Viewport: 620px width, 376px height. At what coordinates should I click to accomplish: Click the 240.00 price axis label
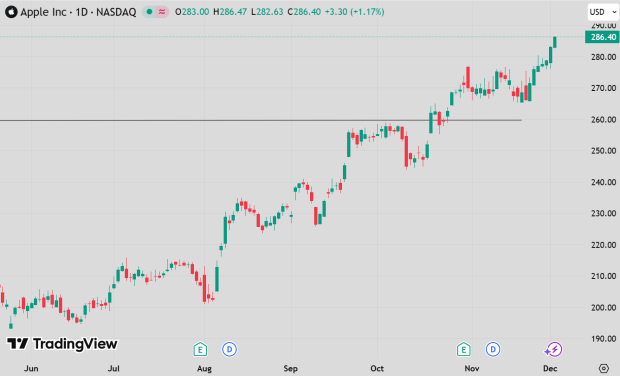(x=603, y=182)
